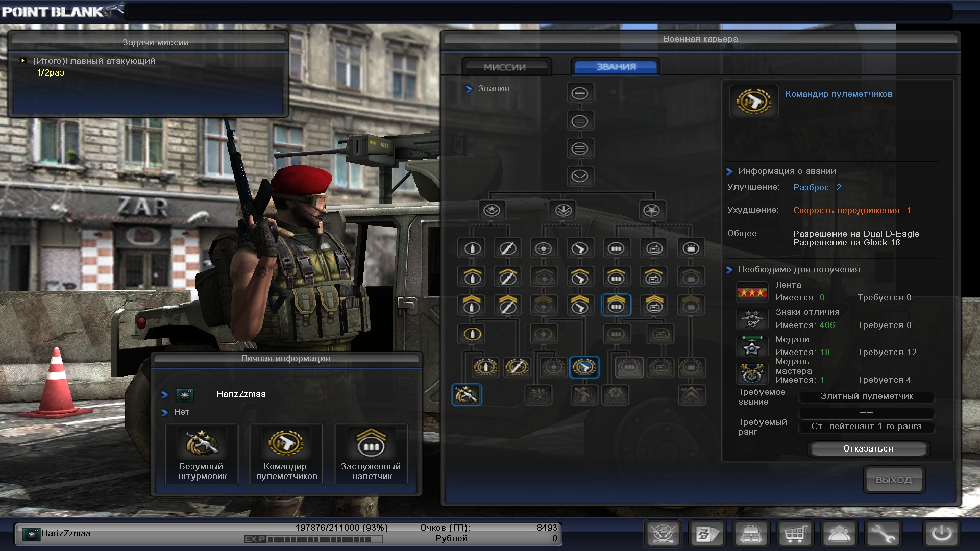Viewport: 980px width, 551px height.
Task: Open the shop cart button
Action: [x=795, y=534]
